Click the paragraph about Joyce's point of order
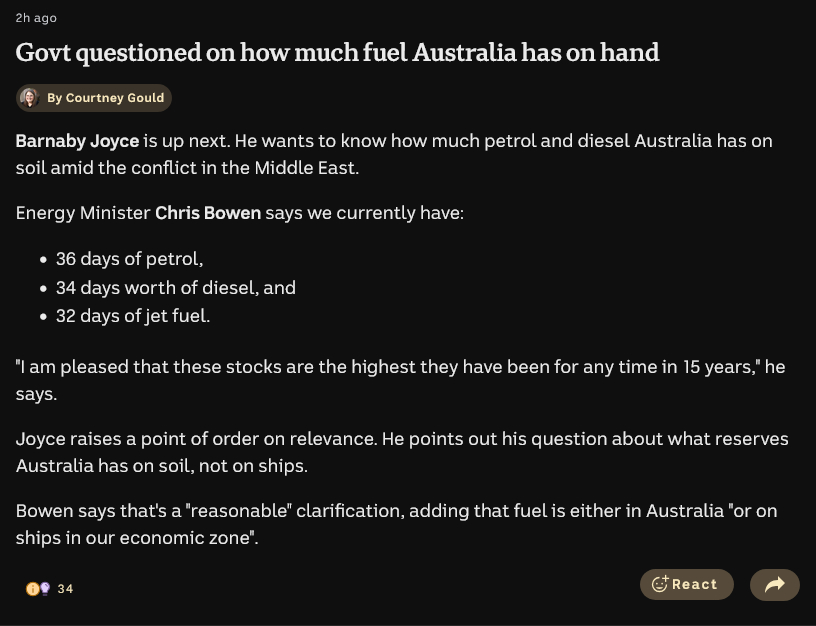The image size is (816, 626). click(402, 439)
